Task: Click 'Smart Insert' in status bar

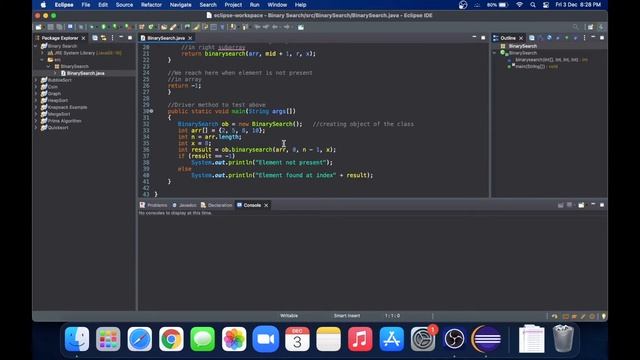Action: [347, 316]
